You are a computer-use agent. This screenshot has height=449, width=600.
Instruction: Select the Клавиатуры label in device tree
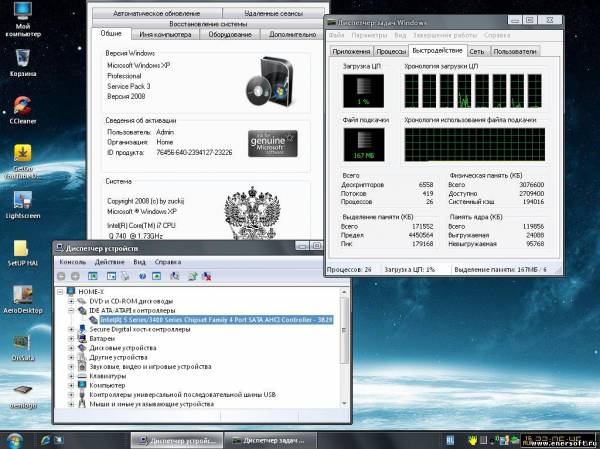click(x=108, y=376)
